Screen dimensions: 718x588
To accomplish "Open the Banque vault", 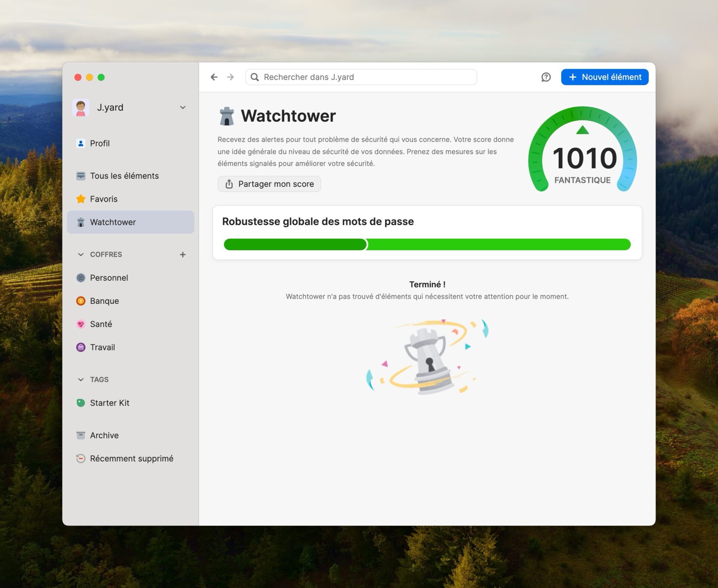I will pos(131,301).
